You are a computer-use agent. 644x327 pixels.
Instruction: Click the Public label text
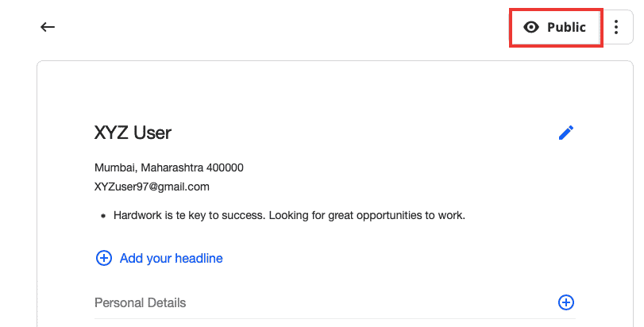[x=566, y=27]
